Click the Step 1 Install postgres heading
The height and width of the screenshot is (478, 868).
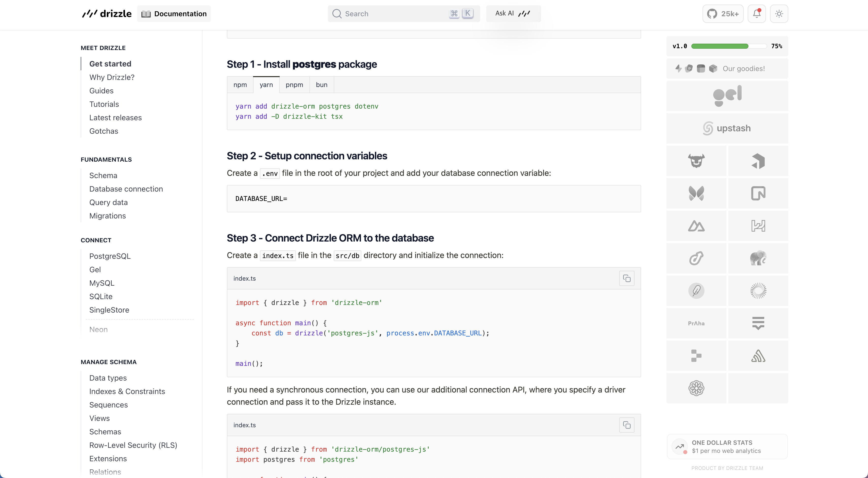[x=302, y=64]
